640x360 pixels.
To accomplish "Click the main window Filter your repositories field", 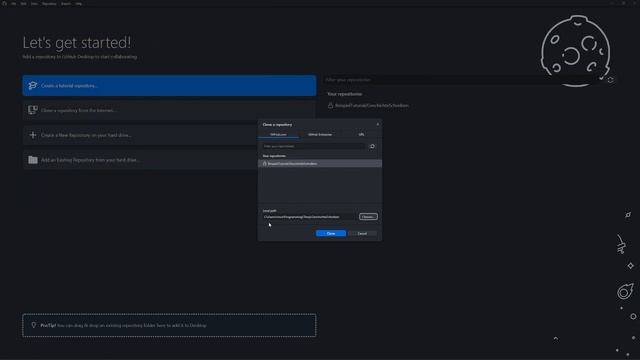I will [x=463, y=80].
